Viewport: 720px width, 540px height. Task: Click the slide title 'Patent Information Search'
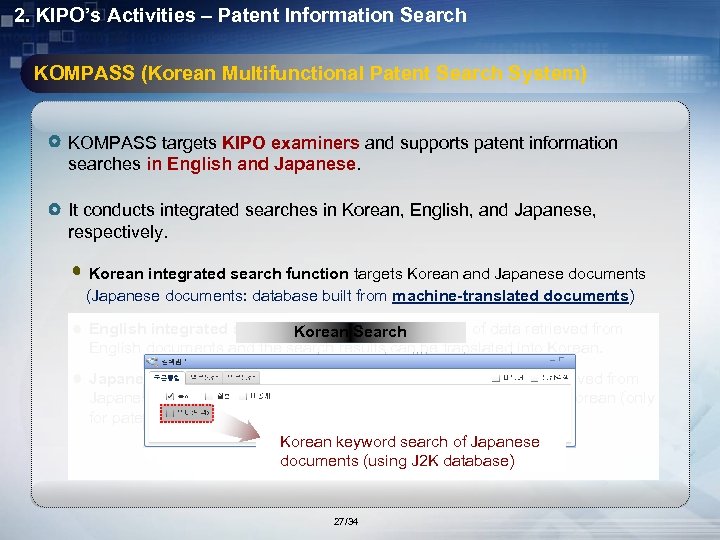[x=342, y=15]
